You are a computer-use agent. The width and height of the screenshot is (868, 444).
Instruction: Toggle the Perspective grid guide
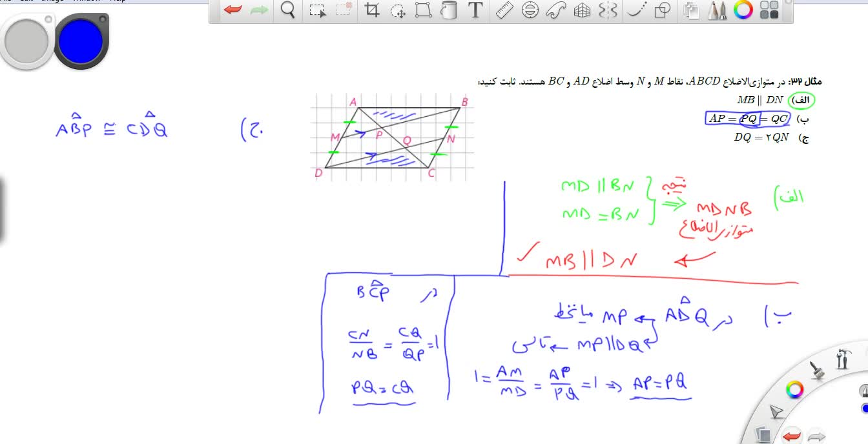[583, 10]
